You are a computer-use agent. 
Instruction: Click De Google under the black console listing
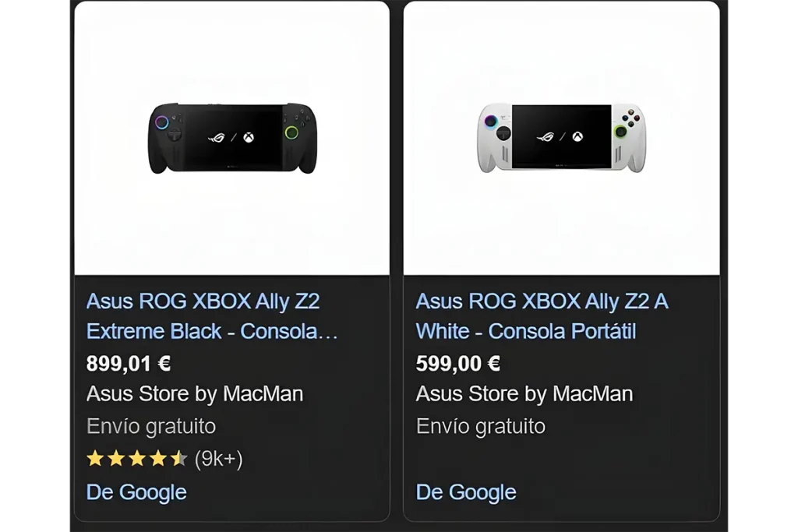click(x=136, y=491)
